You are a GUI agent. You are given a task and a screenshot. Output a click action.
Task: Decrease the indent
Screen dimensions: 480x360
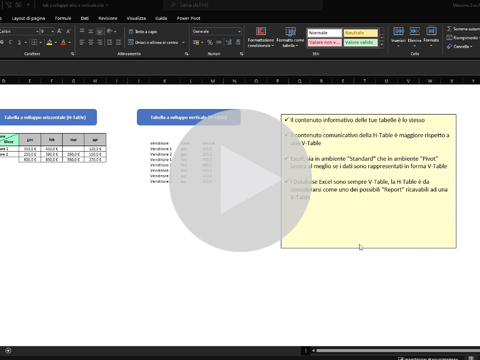point(109,42)
